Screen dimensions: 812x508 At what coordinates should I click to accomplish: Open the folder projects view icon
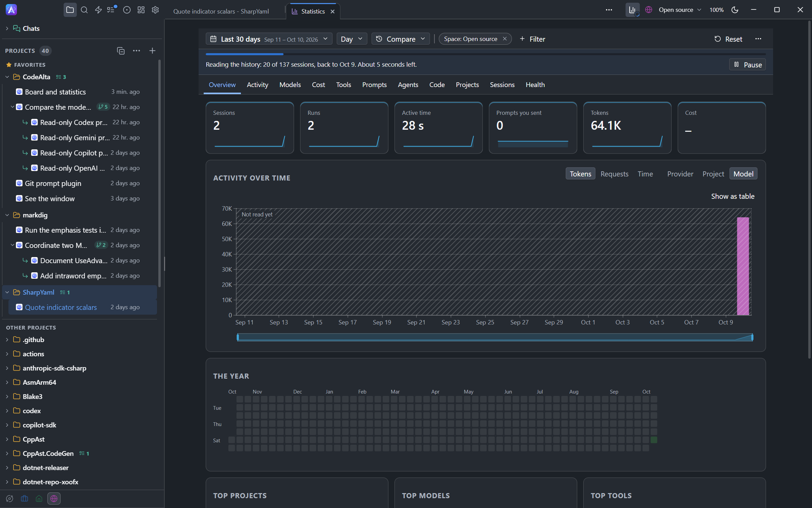tap(70, 10)
